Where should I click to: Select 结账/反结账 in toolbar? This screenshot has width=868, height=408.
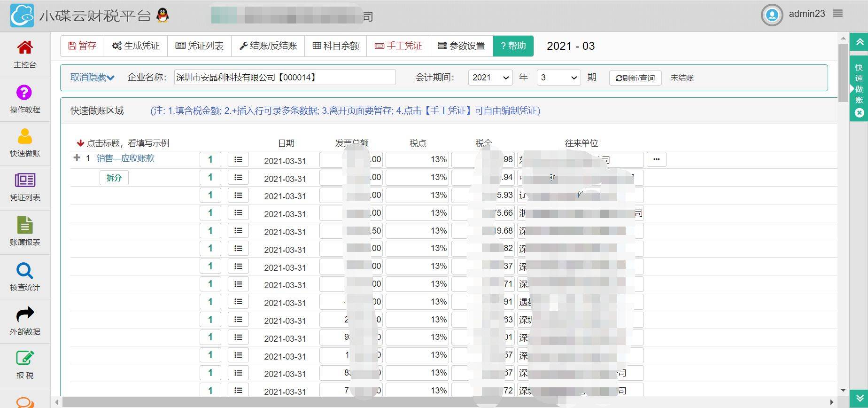pyautogui.click(x=268, y=46)
